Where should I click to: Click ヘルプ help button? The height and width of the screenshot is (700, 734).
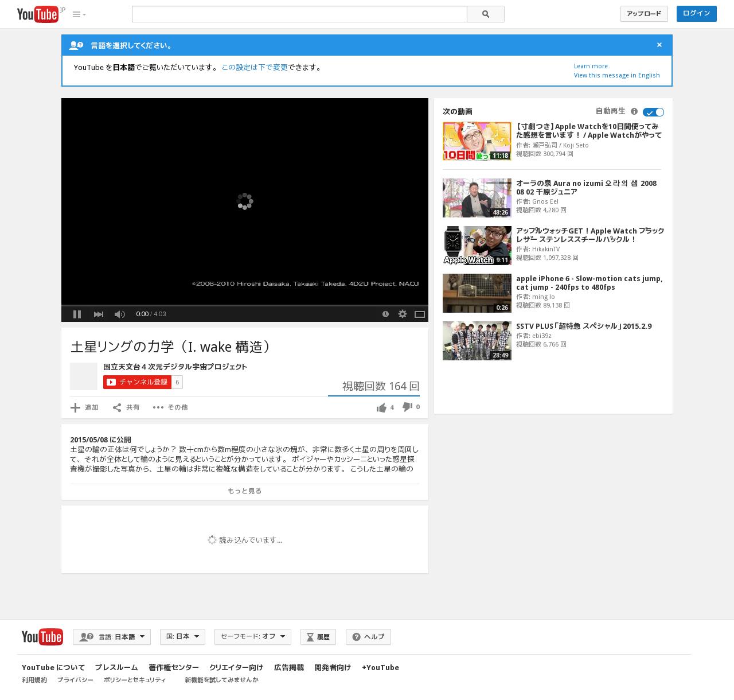368,637
